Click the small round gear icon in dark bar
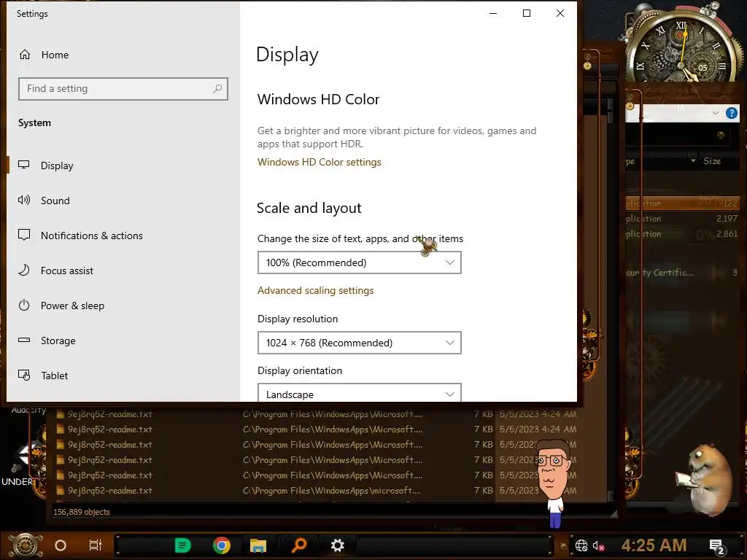747x560 pixels. coord(721,135)
